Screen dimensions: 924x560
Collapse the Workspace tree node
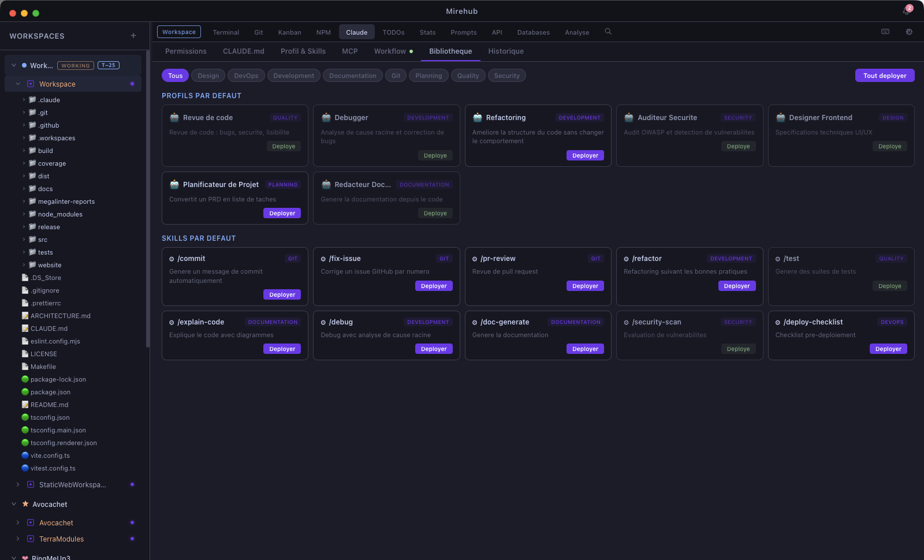pyautogui.click(x=18, y=84)
